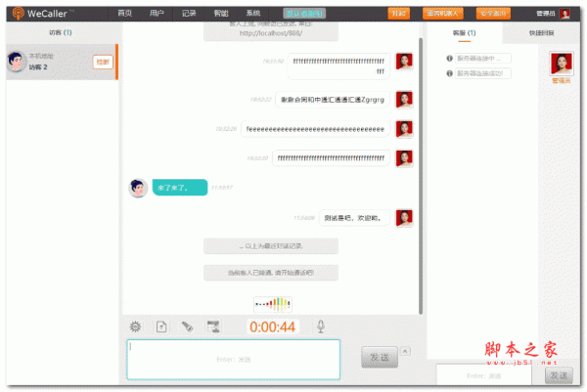This screenshot has height=392, width=587.
Task: Click the highlighted cyan button in top bar
Action: tap(304, 14)
